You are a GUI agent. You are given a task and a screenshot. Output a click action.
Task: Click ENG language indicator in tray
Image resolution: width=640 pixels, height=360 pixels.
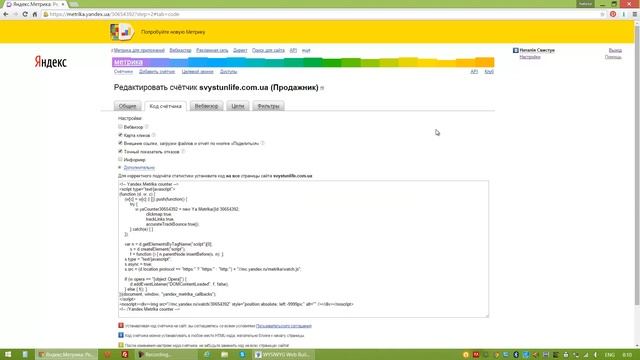pos(610,355)
